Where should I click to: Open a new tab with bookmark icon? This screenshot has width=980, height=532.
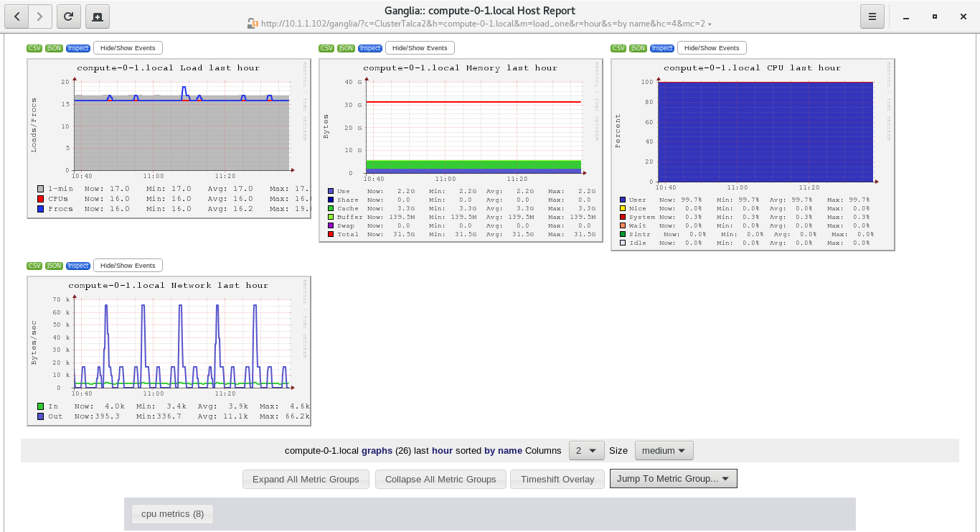(x=97, y=16)
